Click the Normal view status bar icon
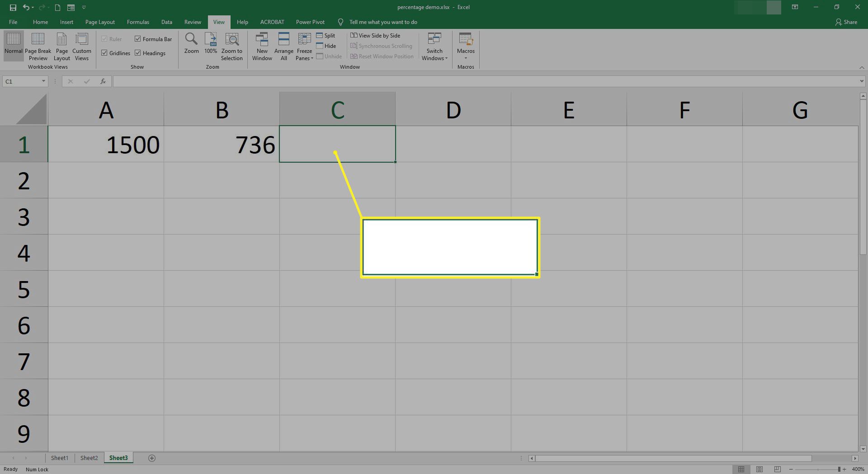868x474 pixels. coord(741,469)
